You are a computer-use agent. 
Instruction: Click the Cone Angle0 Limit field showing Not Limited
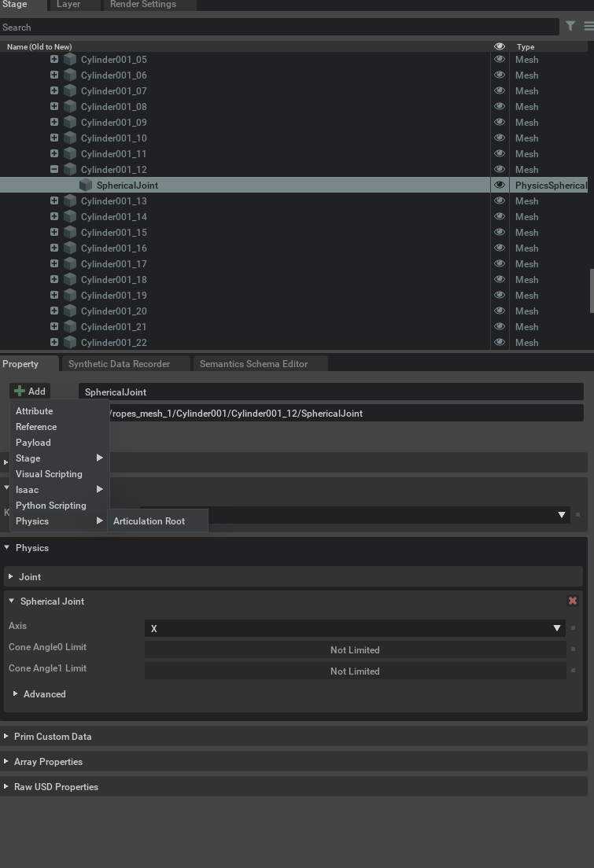click(356, 649)
